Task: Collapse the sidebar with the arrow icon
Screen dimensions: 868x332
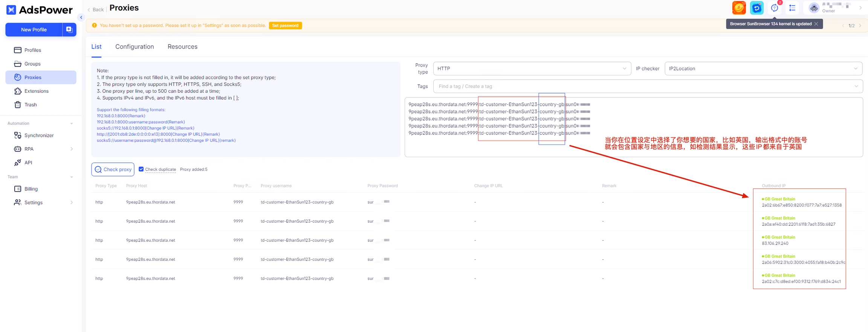Action: (x=81, y=17)
